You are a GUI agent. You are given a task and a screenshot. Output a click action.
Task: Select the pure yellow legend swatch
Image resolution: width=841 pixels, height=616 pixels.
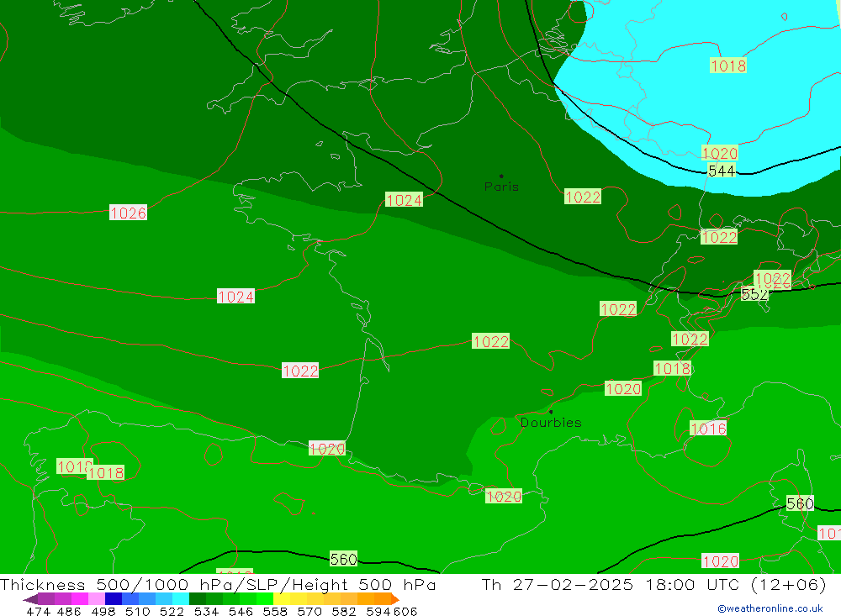(282, 599)
